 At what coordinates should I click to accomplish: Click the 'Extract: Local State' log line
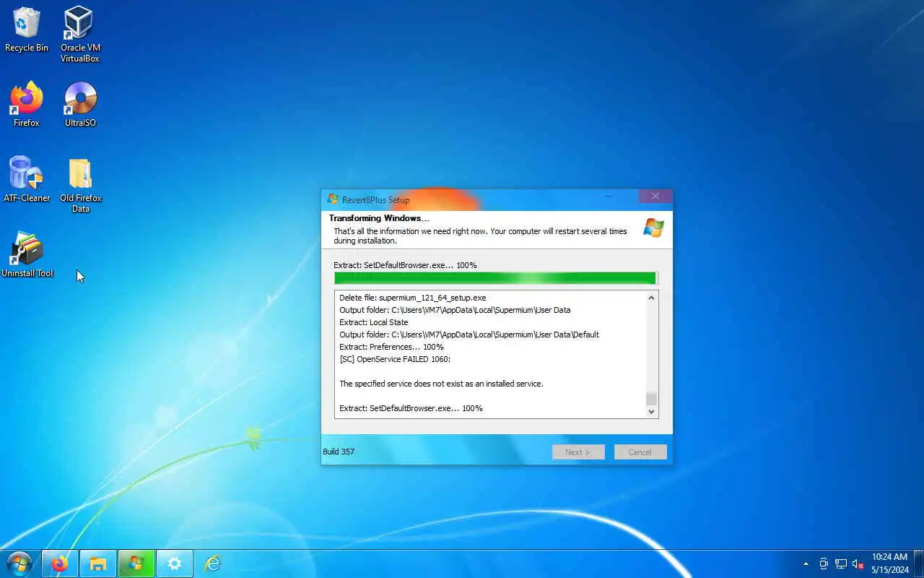click(x=373, y=322)
